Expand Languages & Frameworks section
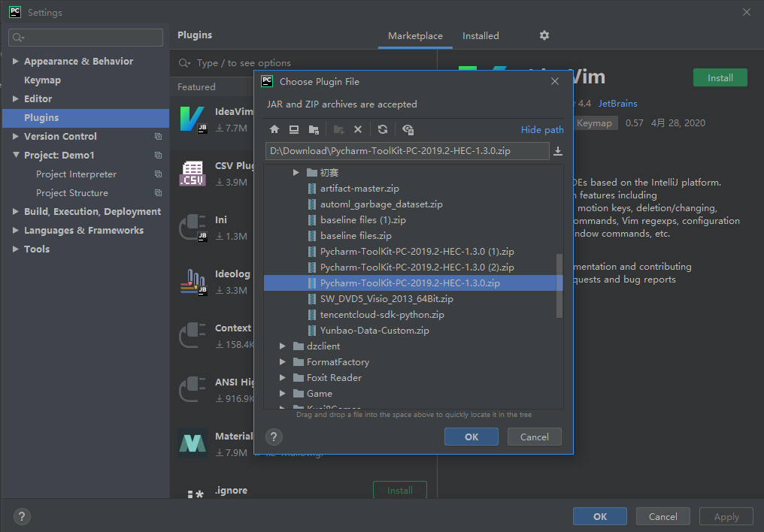 coord(16,230)
